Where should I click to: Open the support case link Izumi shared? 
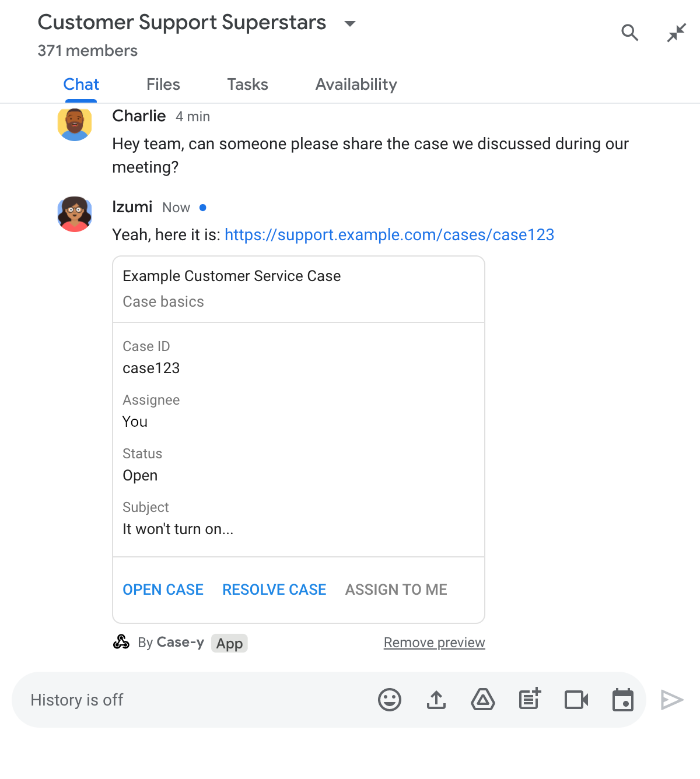tap(390, 235)
